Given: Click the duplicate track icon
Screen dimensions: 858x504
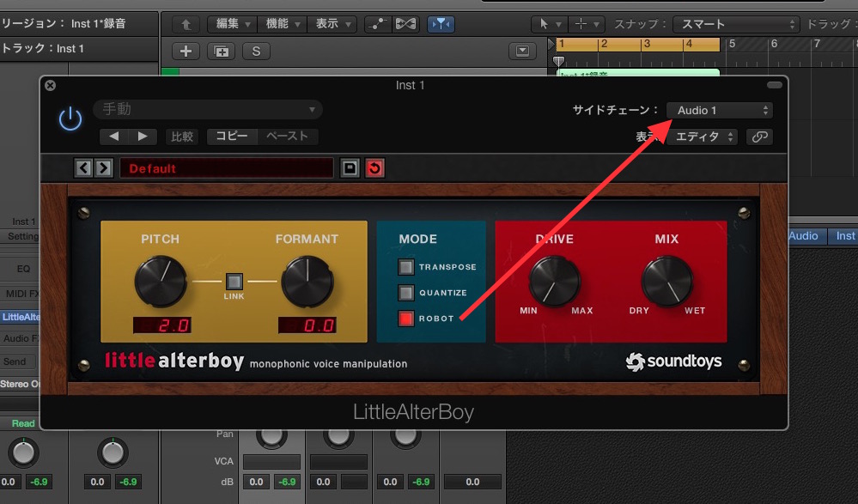Looking at the screenshot, I should tap(221, 52).
